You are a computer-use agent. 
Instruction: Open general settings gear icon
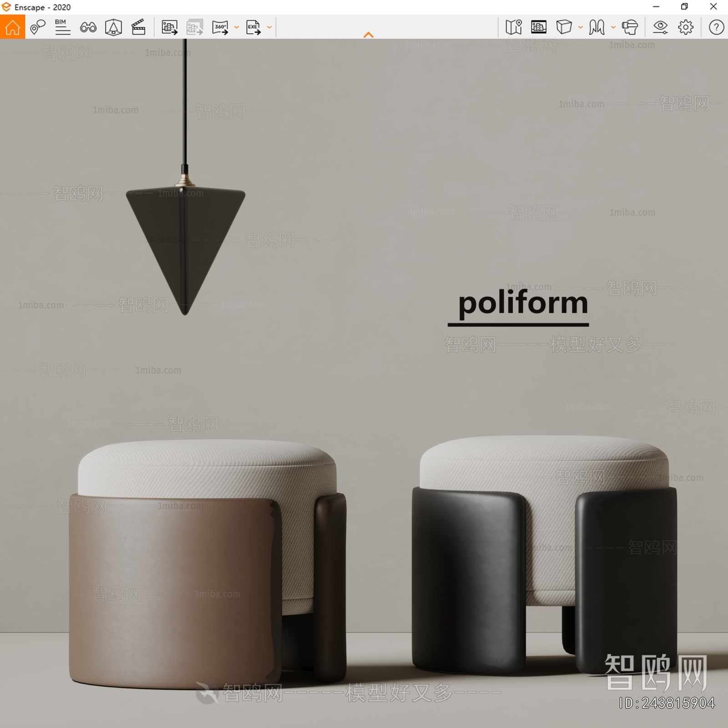coord(686,27)
